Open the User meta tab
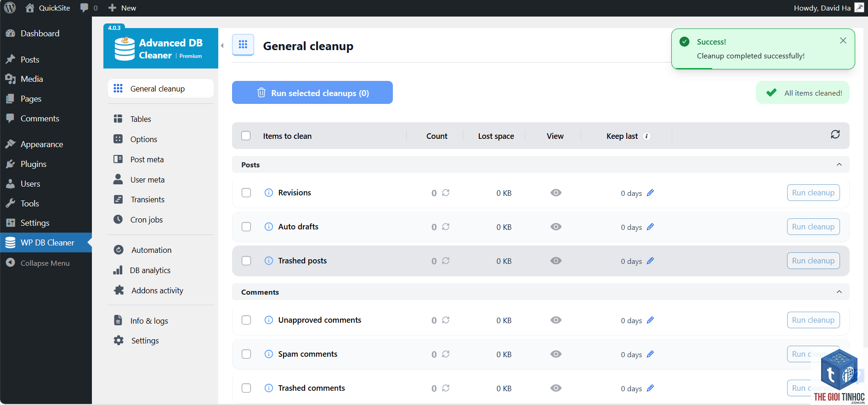This screenshot has height=405, width=868. coord(161,180)
